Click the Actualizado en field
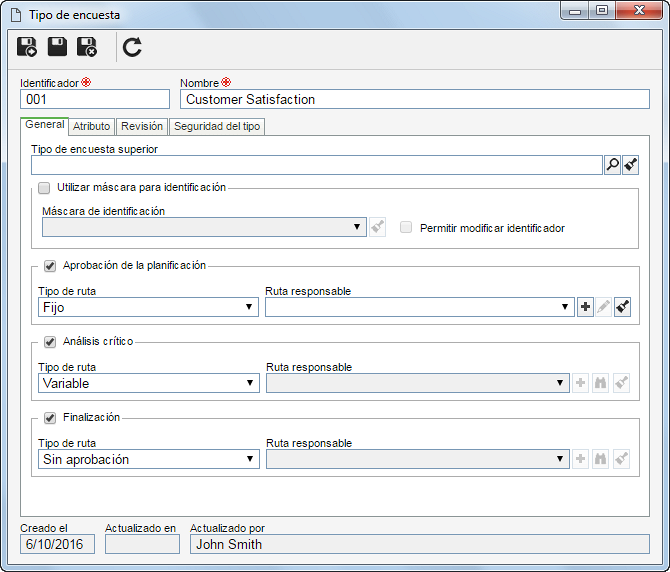The width and height of the screenshot is (670, 572). pos(142,544)
